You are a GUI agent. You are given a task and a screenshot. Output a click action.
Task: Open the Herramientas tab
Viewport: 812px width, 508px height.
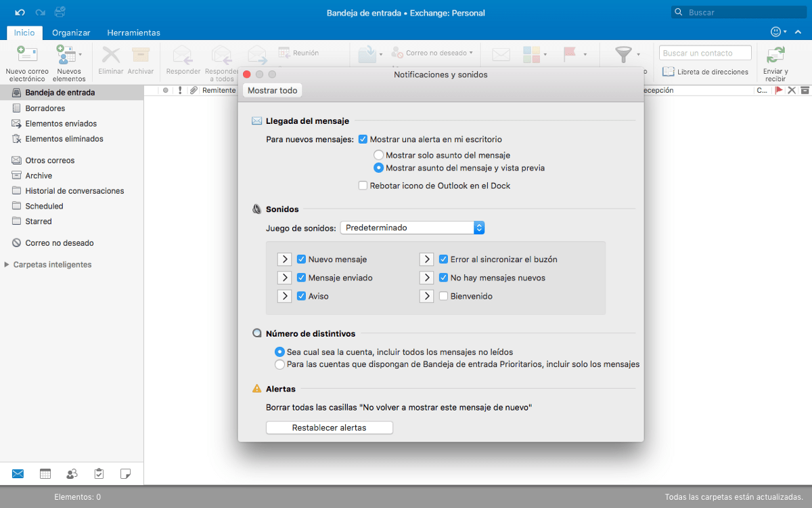(133, 33)
